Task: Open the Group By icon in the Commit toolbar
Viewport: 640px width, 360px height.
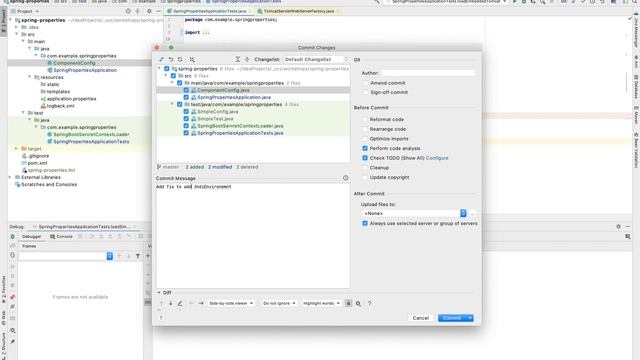Action: point(192,60)
